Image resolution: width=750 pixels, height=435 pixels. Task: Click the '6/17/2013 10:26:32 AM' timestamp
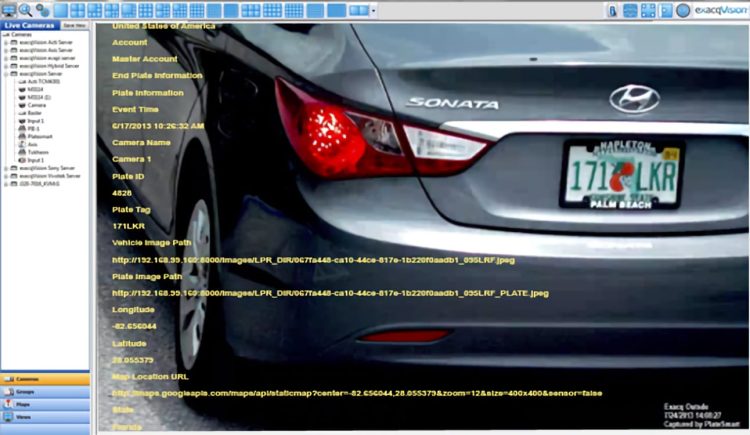point(158,126)
